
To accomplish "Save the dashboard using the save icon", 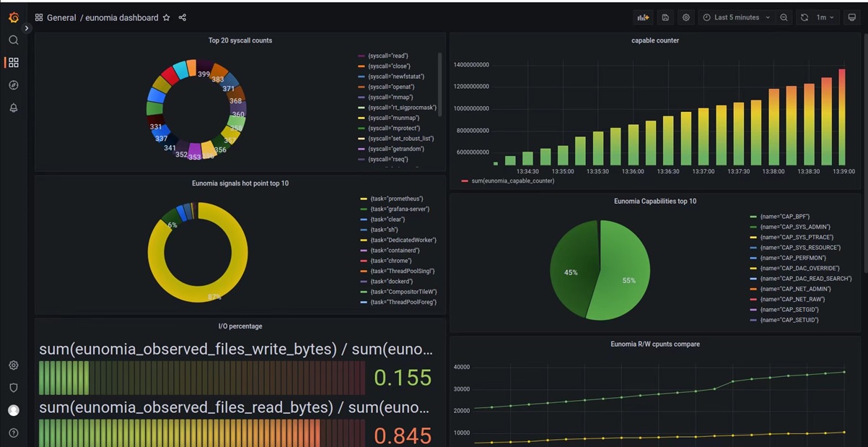I will coord(665,17).
